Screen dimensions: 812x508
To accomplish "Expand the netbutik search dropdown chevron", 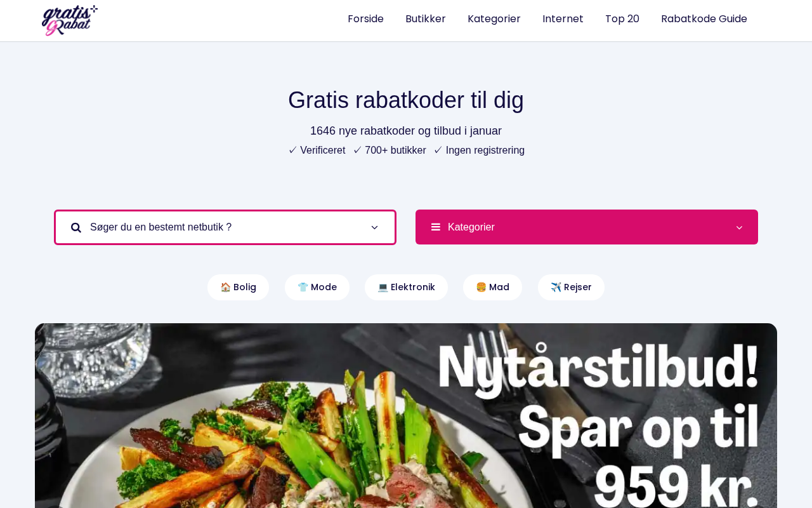I will pyautogui.click(x=374, y=227).
